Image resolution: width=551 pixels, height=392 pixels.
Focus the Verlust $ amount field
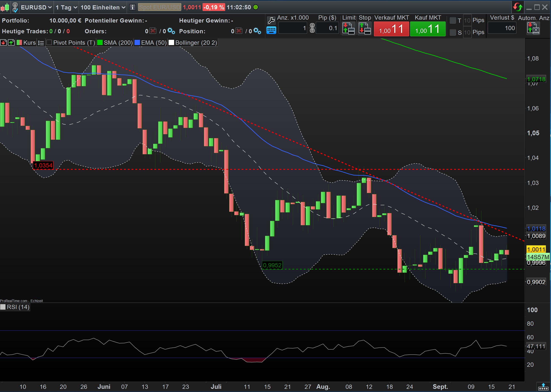pyautogui.click(x=502, y=28)
